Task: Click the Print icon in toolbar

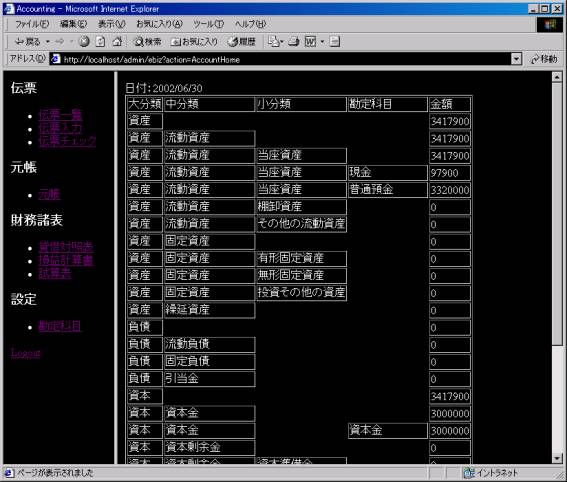Action: coord(294,42)
